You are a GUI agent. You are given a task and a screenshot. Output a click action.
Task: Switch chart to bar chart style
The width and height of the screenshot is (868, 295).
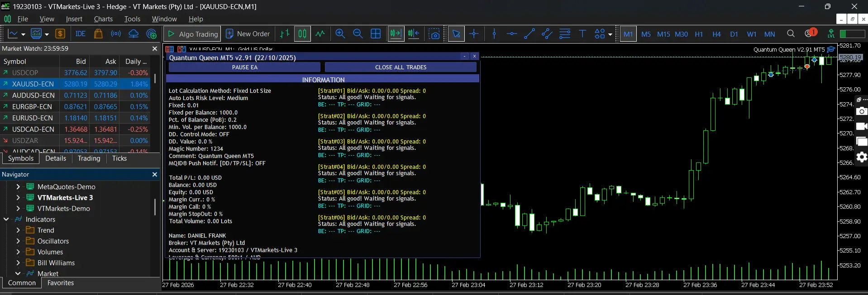click(285, 34)
